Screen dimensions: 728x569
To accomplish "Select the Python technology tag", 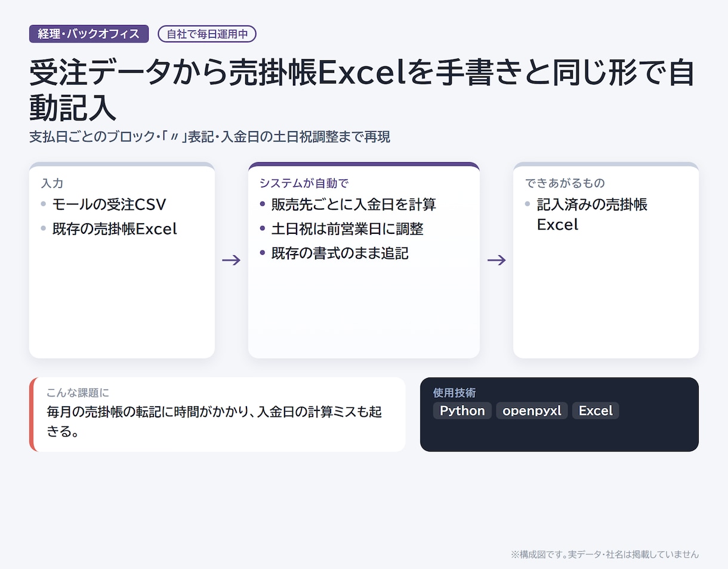I will (x=462, y=410).
